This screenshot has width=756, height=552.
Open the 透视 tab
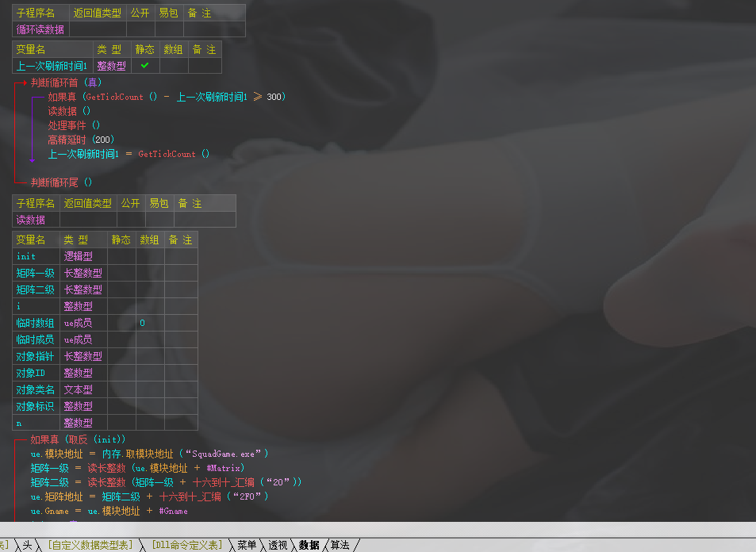click(x=278, y=545)
